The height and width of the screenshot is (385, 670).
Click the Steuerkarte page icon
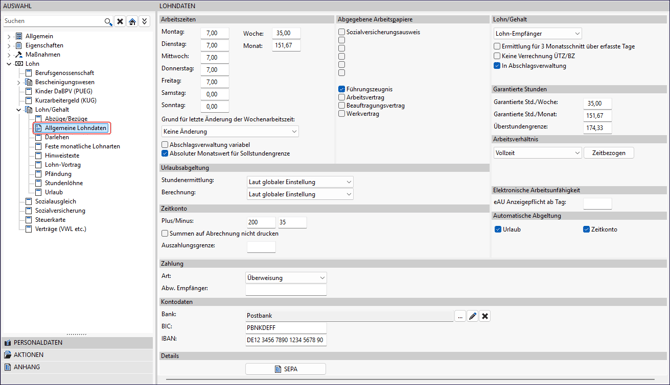pyautogui.click(x=29, y=220)
